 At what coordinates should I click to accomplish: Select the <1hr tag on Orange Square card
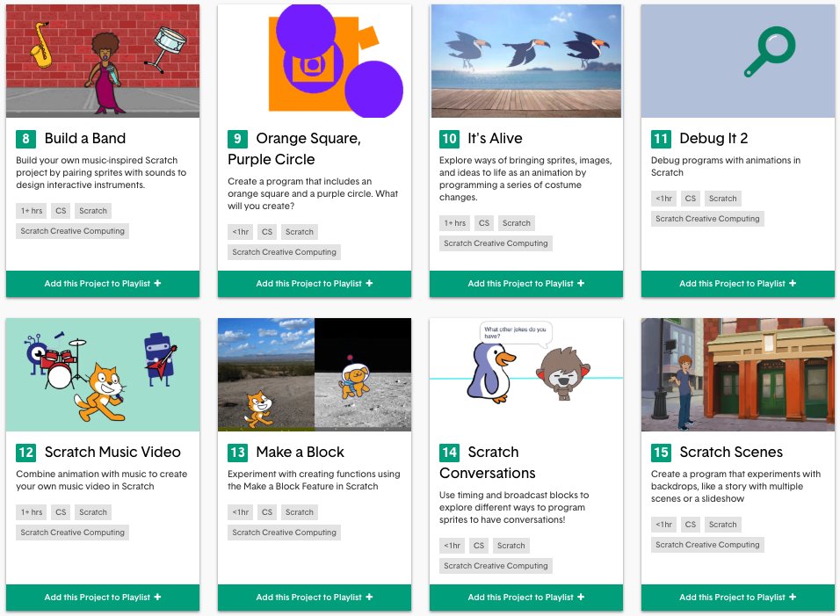(x=241, y=232)
